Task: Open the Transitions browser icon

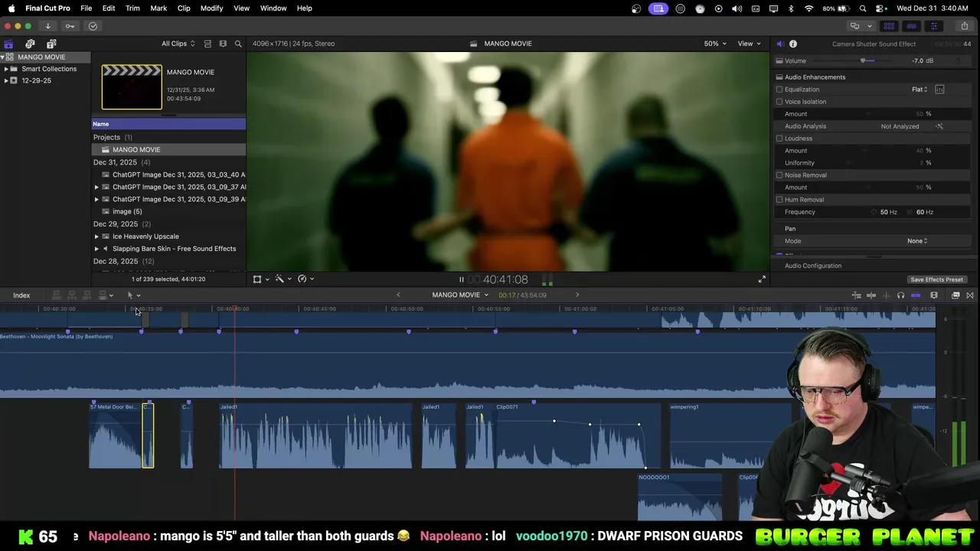Action: coord(970,295)
